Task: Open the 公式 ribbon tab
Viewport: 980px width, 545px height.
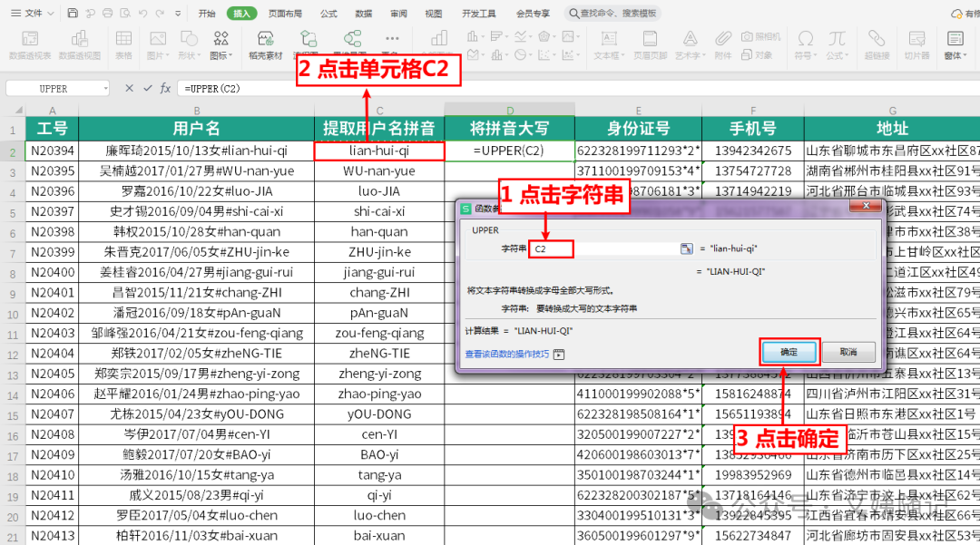Action: coord(328,13)
